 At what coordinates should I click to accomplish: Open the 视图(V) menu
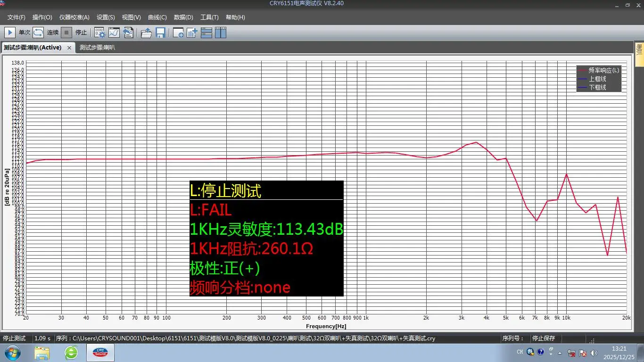click(131, 17)
